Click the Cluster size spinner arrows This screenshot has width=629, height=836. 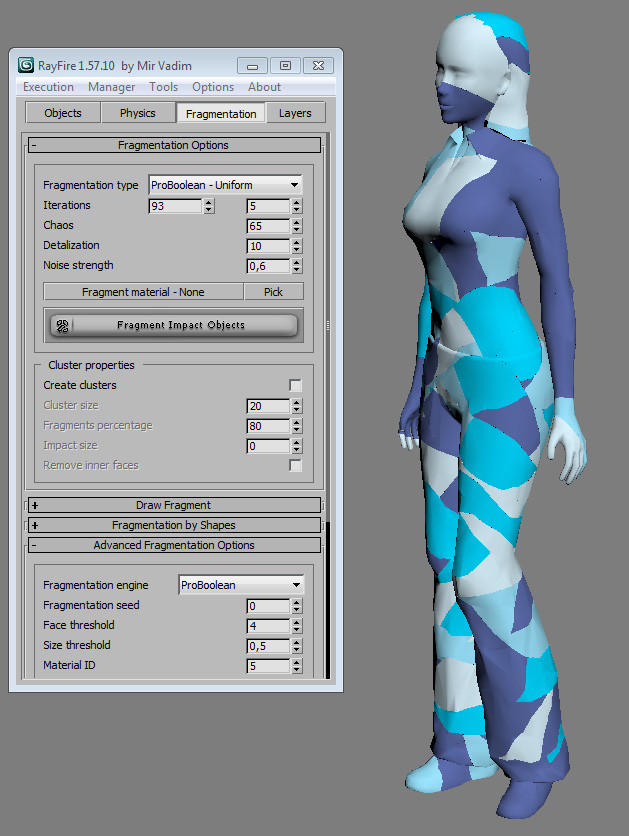coord(297,406)
